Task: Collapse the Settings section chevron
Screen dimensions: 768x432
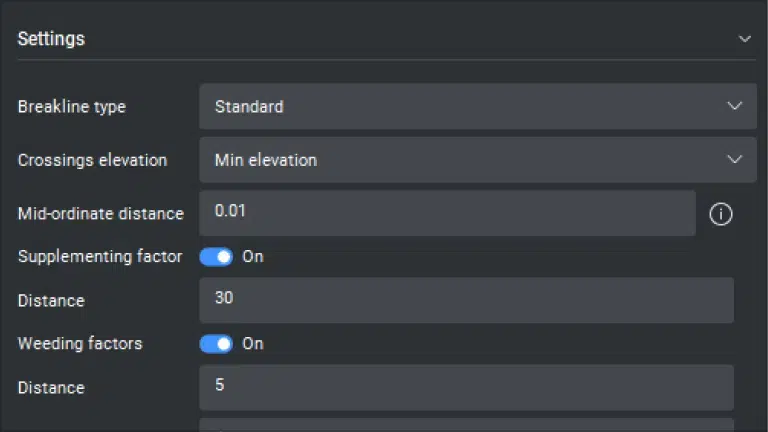Action: click(x=744, y=39)
